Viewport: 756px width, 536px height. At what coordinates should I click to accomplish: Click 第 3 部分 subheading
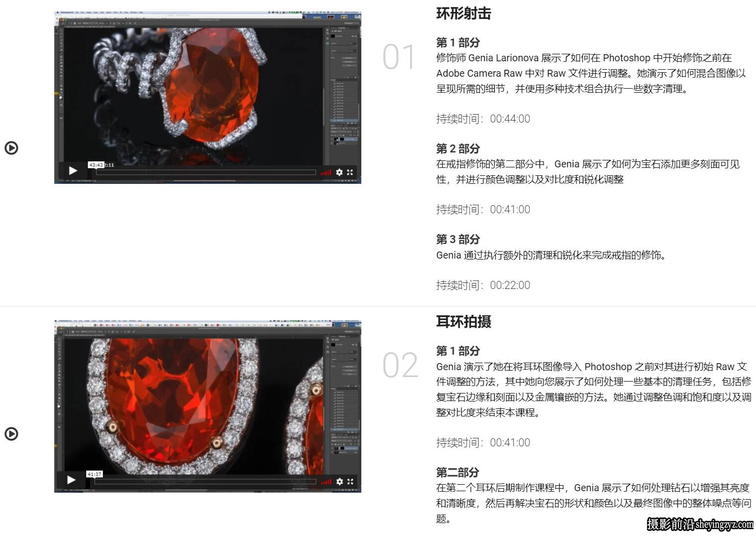(x=458, y=239)
